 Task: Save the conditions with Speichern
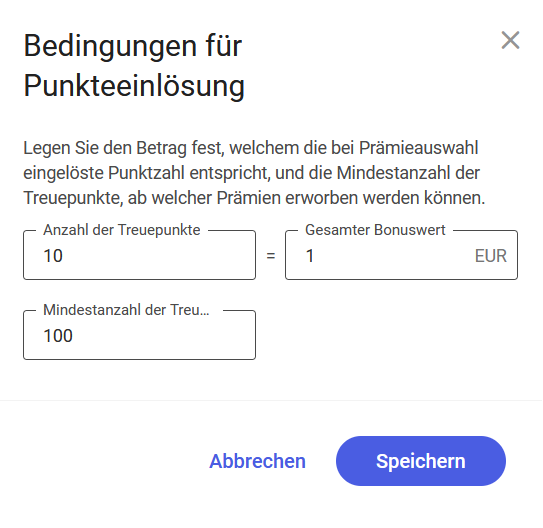[x=421, y=461]
